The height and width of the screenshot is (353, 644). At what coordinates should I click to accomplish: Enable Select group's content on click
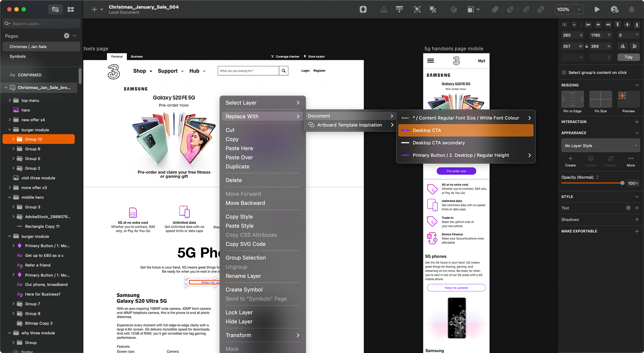[564, 72]
